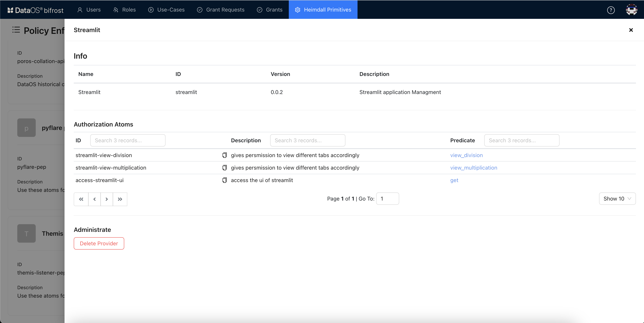Open the user avatar profile menu
644x323 pixels.
click(632, 10)
